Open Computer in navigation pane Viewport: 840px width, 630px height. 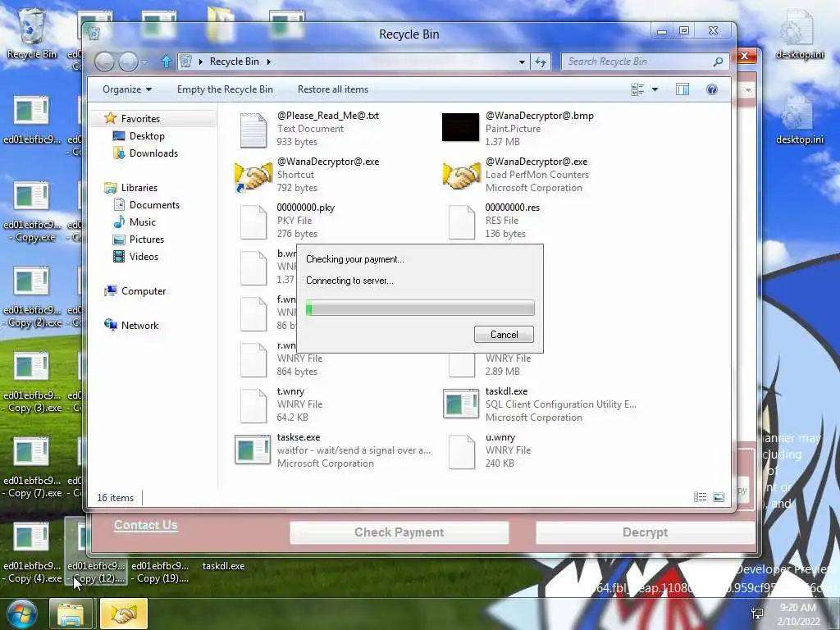pyautogui.click(x=143, y=291)
